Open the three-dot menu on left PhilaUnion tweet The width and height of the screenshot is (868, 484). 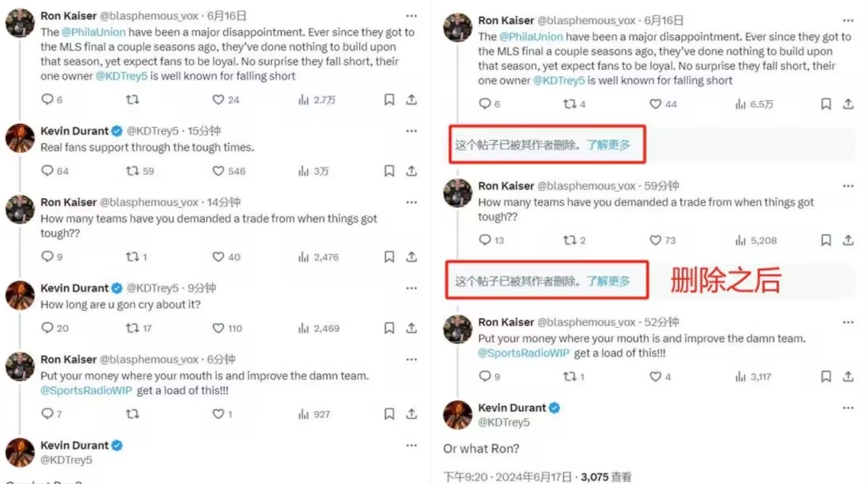(x=411, y=16)
